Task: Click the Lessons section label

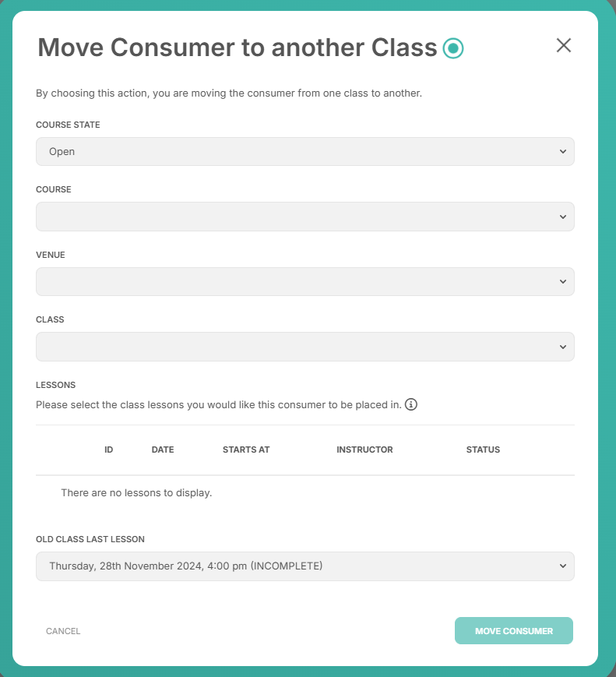Action: click(56, 385)
